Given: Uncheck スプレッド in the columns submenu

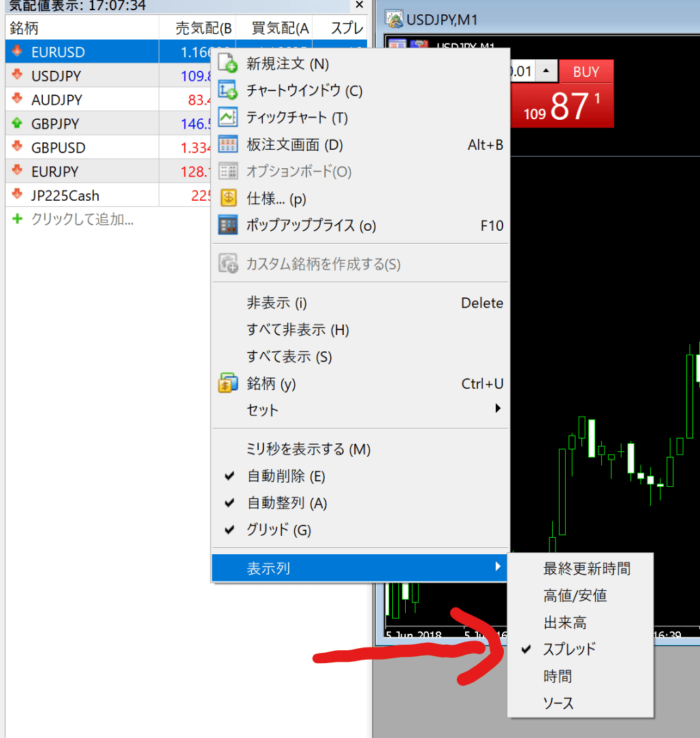Looking at the screenshot, I should click(580, 649).
